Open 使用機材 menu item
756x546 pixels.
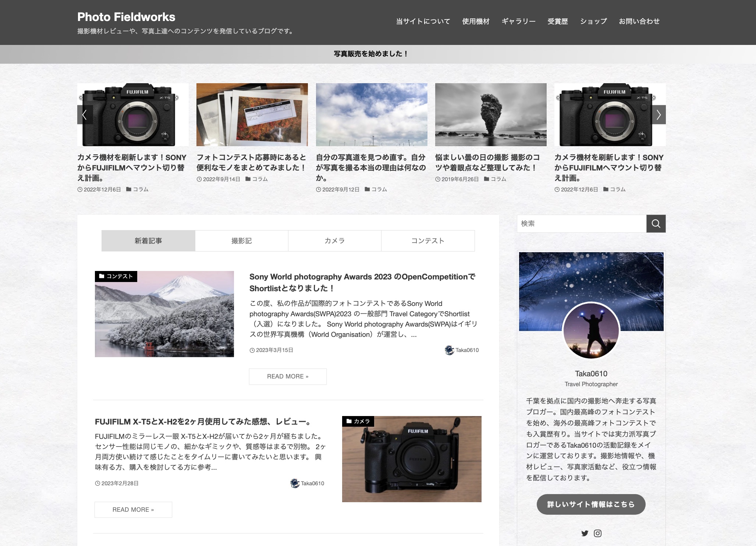coord(476,21)
